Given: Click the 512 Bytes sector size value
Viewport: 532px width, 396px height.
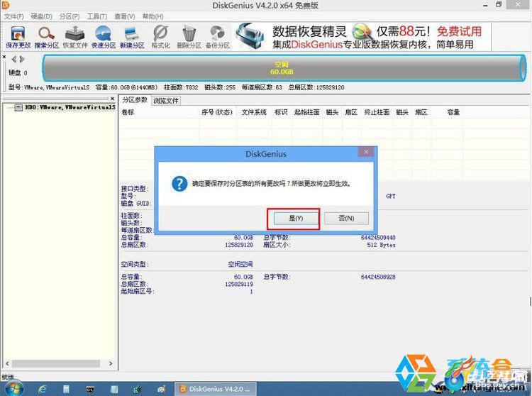Looking at the screenshot, I should [381, 245].
